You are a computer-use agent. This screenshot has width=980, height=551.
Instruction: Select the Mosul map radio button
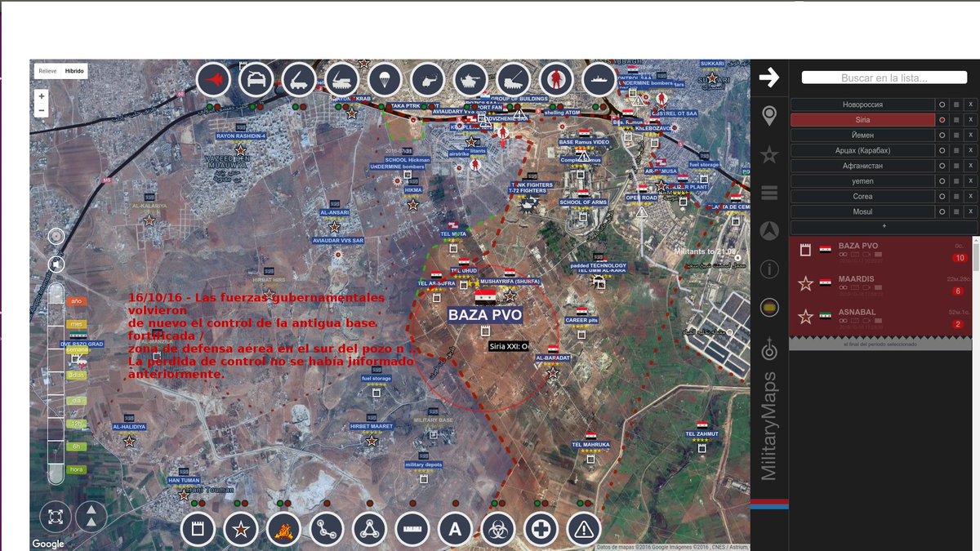click(942, 211)
